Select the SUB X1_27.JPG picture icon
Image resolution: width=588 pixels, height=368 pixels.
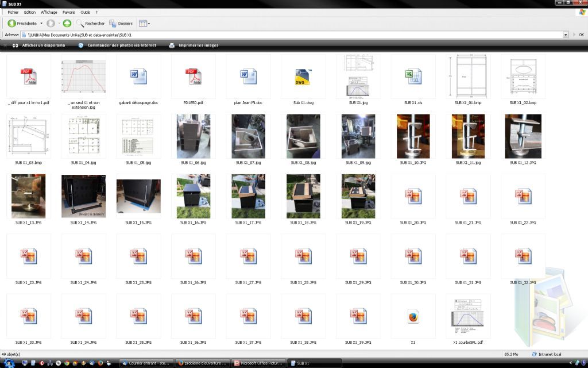click(x=248, y=256)
